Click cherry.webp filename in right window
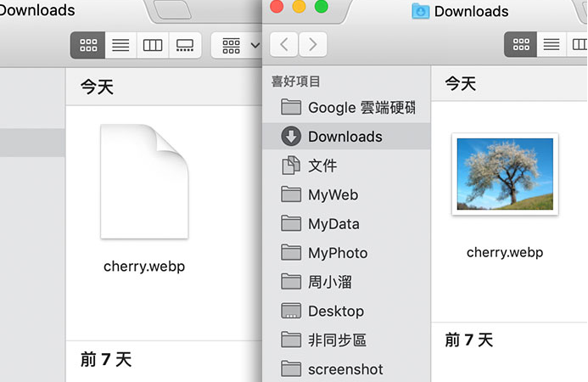 [505, 252]
